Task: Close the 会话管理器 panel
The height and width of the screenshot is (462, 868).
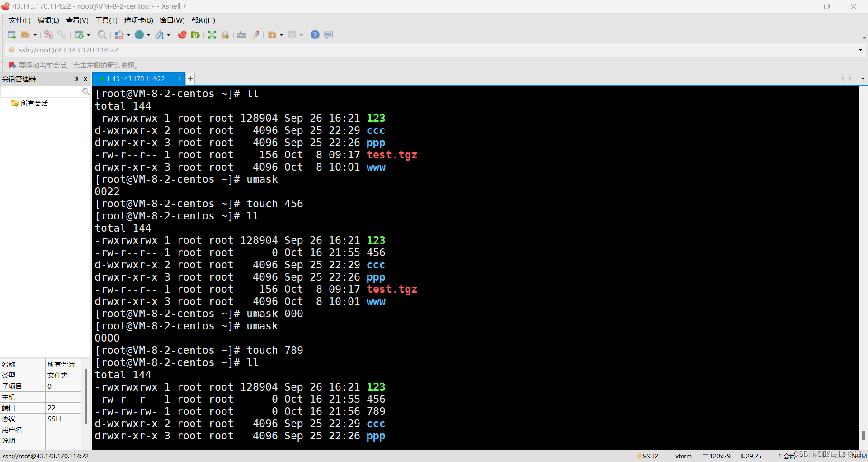Action: 85,79
